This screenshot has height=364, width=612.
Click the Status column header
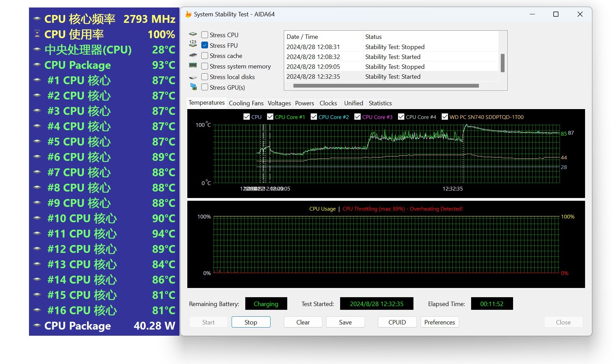coord(431,36)
